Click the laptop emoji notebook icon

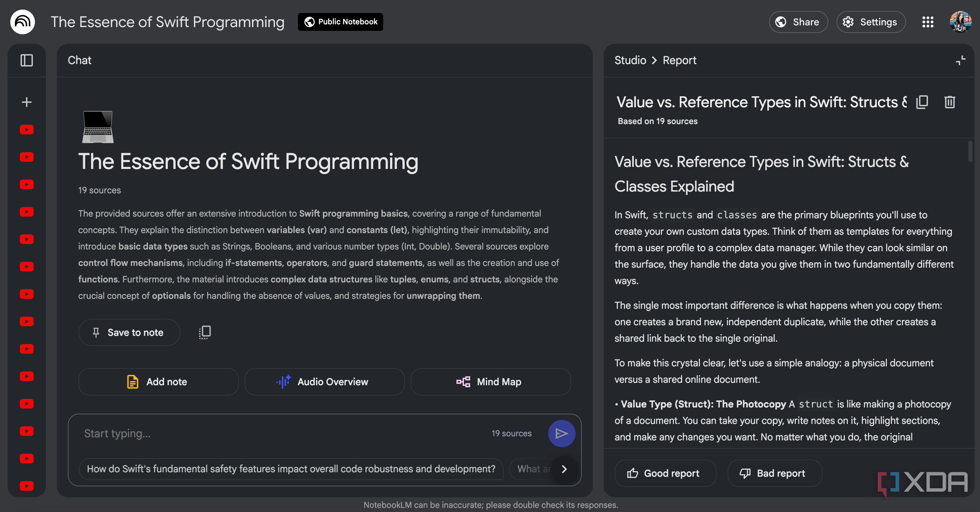pyautogui.click(x=98, y=127)
